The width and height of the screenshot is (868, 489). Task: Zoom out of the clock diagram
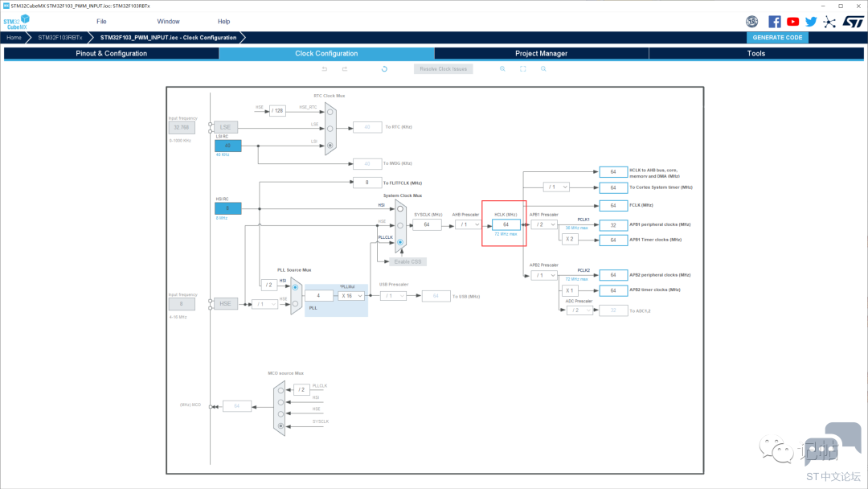pos(543,68)
